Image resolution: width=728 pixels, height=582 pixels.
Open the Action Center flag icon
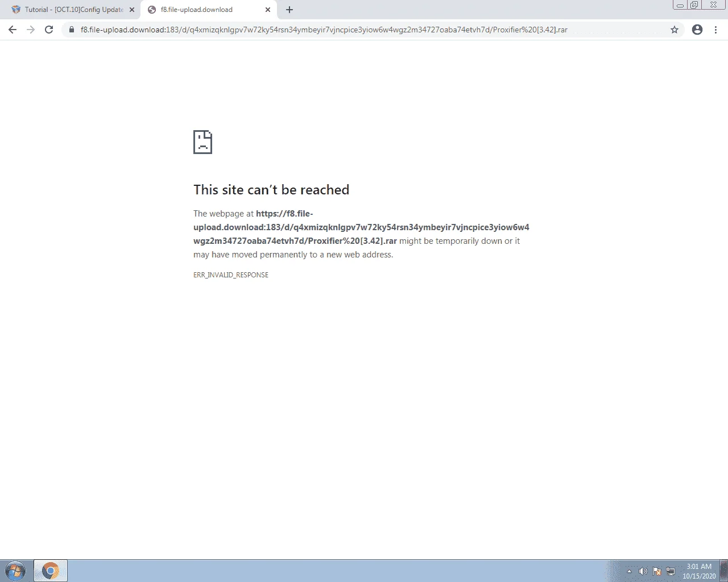click(x=657, y=571)
